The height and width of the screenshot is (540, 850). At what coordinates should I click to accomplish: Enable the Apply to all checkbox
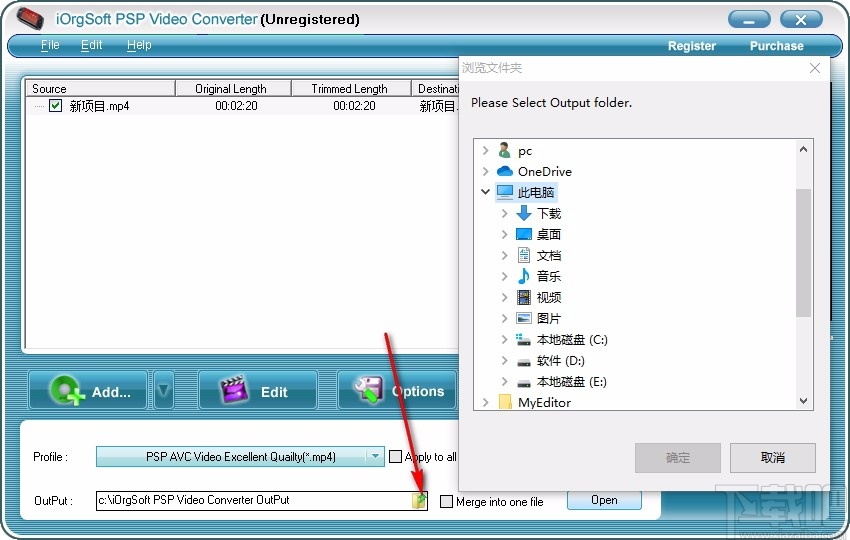pyautogui.click(x=396, y=457)
